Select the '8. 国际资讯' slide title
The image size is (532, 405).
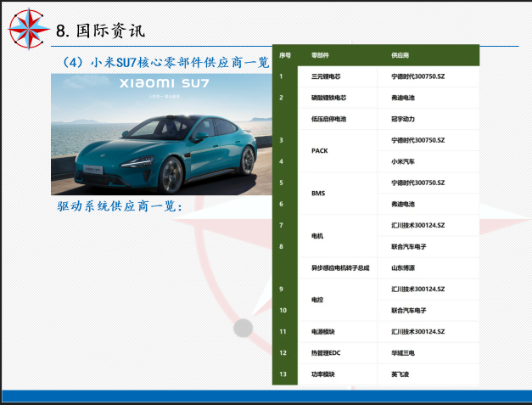(100, 31)
